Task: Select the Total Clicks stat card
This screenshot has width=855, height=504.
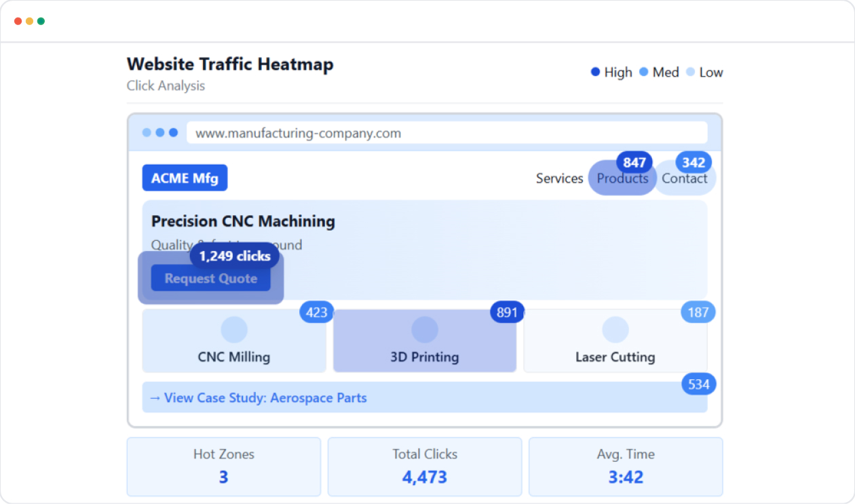Action: [424, 467]
